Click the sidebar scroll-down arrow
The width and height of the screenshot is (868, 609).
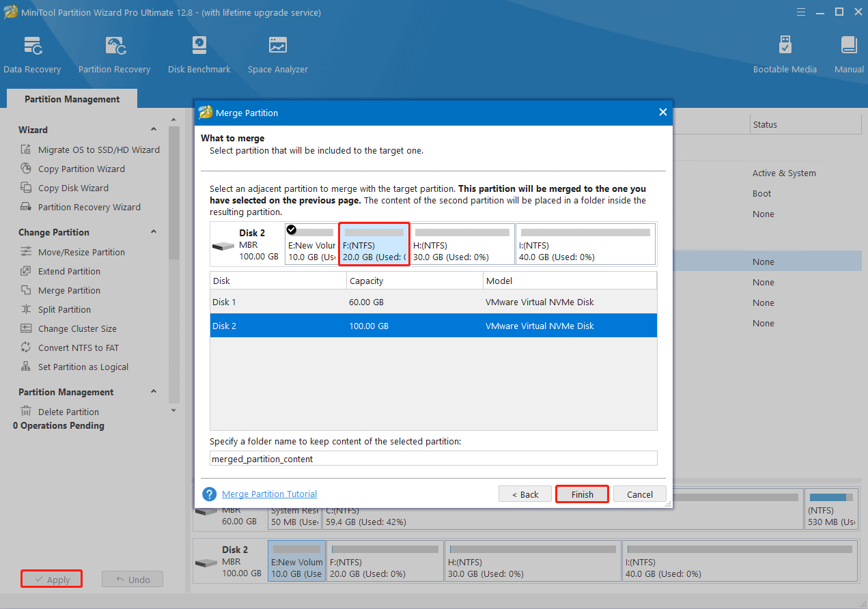pyautogui.click(x=173, y=410)
